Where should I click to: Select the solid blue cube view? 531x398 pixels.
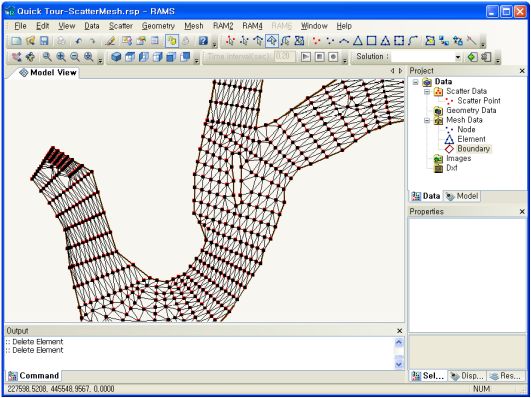116,57
